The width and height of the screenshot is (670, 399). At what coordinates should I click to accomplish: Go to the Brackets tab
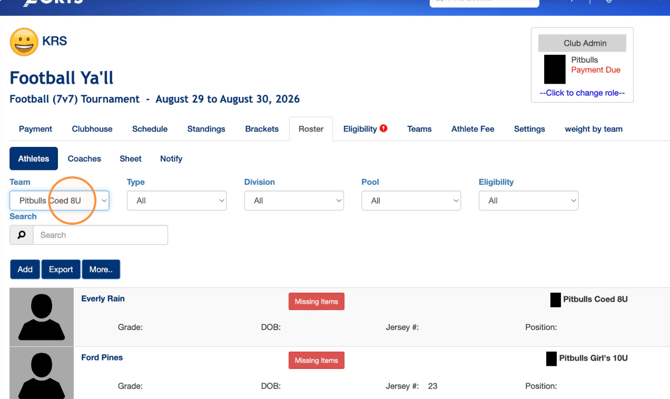click(x=262, y=129)
